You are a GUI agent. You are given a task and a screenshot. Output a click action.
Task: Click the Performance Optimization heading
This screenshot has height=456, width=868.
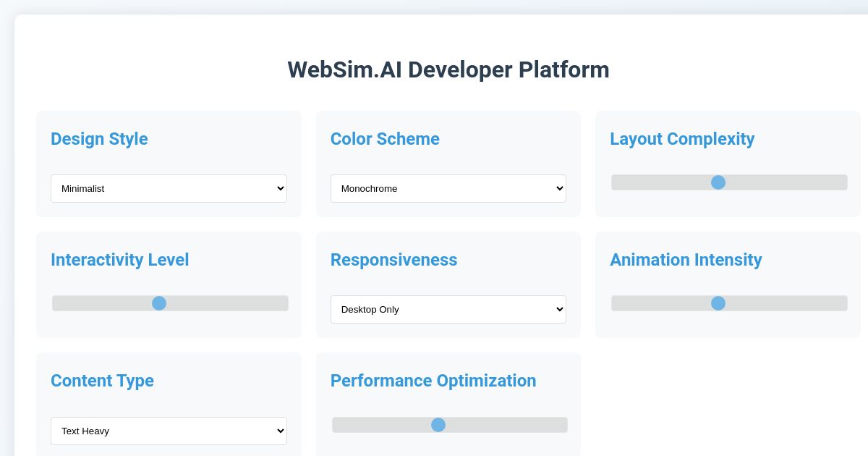click(433, 381)
